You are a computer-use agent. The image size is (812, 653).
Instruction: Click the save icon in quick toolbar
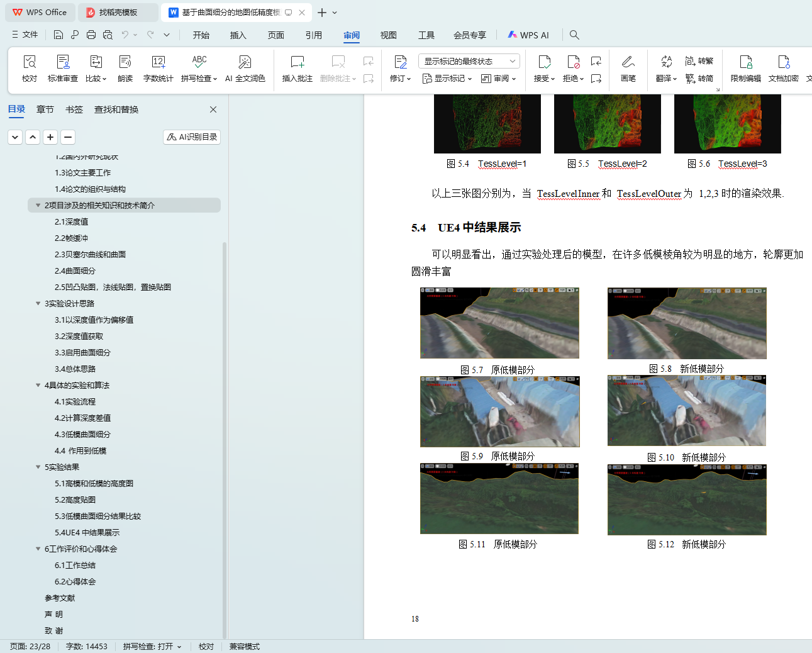(58, 35)
